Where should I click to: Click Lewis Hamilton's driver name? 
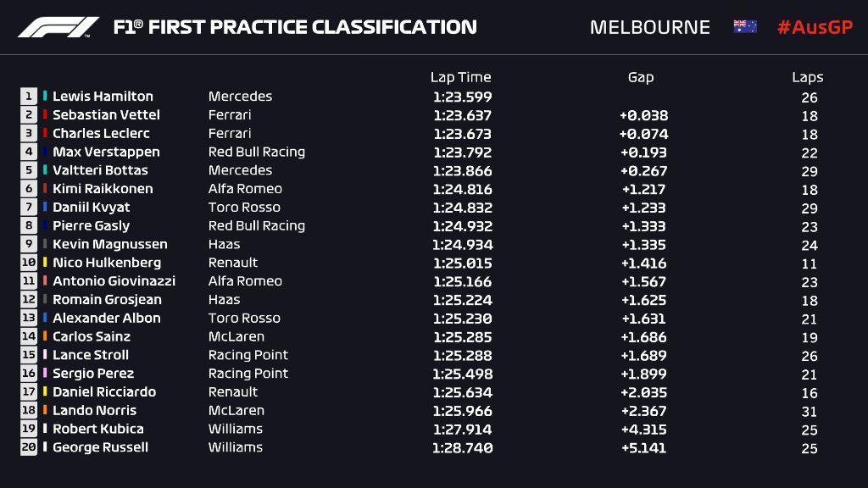pos(103,97)
